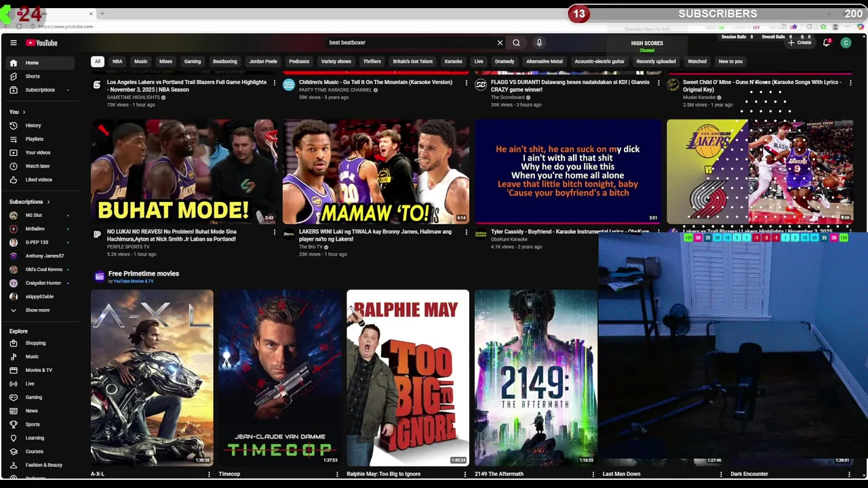Open the notifications bell
Screen dimensions: 868x488
[827, 43]
